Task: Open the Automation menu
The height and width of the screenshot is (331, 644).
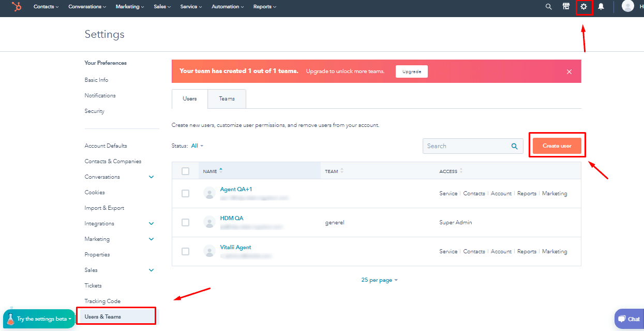Action: 228,7
